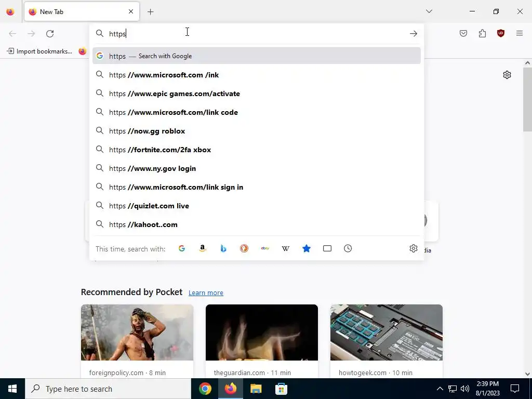Choose suggestion 'https //www.microsoft.com/link code'
Screen dimensions: 532x399
tap(257, 112)
